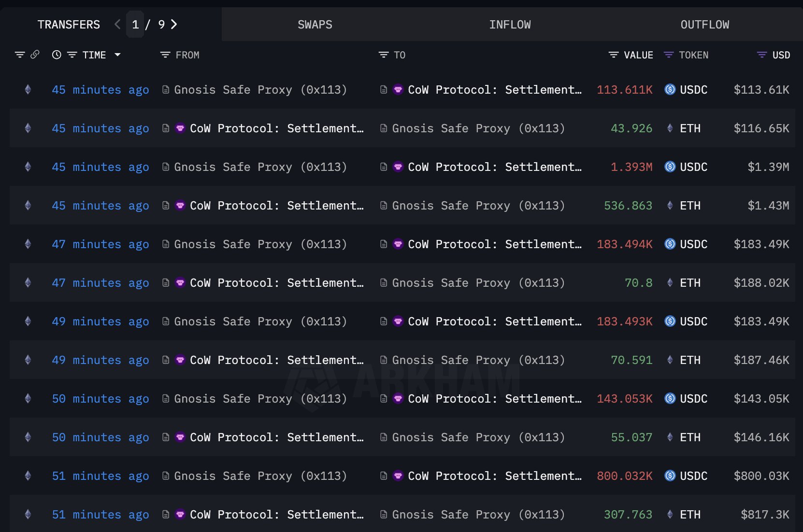Open the filter icon beside link icon
The width and height of the screenshot is (803, 532).
(x=20, y=55)
